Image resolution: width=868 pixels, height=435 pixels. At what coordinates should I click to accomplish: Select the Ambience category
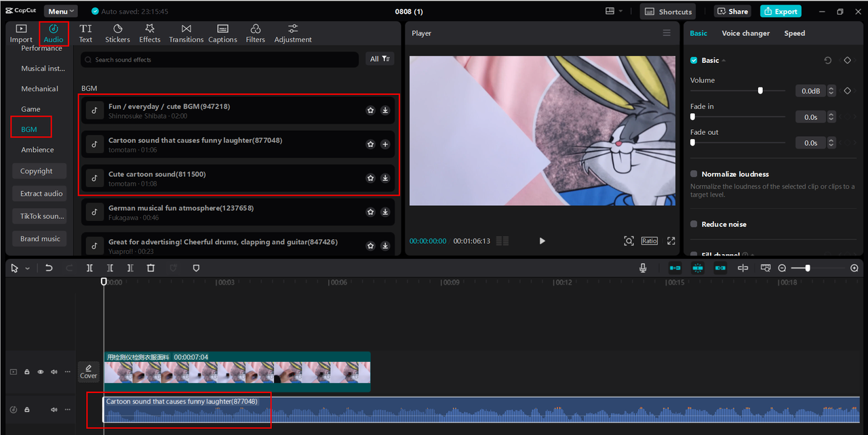tap(37, 150)
